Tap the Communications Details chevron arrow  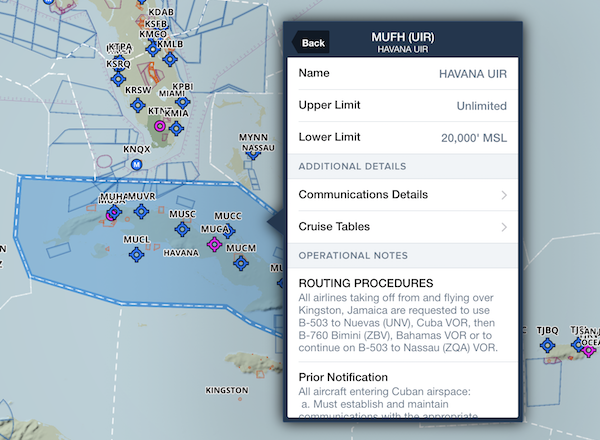click(503, 195)
